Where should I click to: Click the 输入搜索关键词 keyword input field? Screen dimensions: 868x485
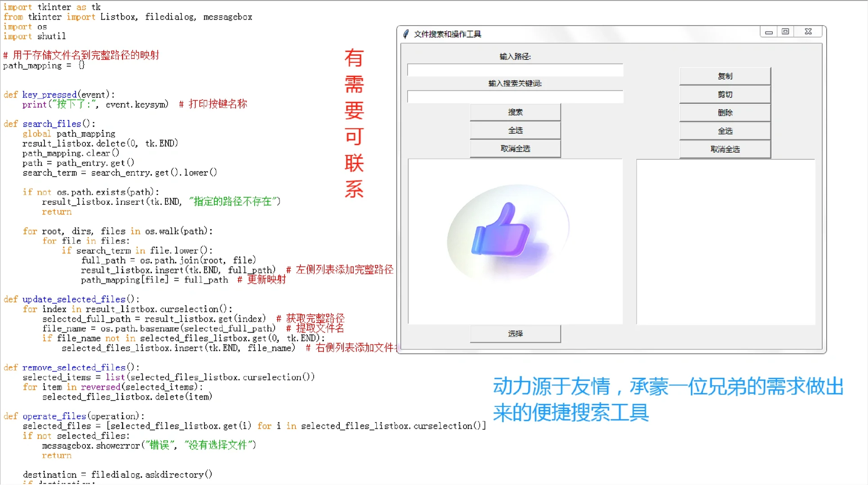pyautogui.click(x=515, y=97)
